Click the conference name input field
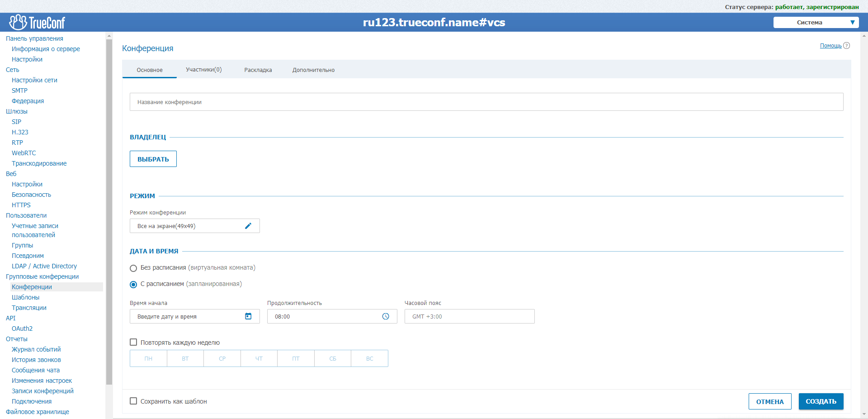The height and width of the screenshot is (419, 868). [486, 102]
